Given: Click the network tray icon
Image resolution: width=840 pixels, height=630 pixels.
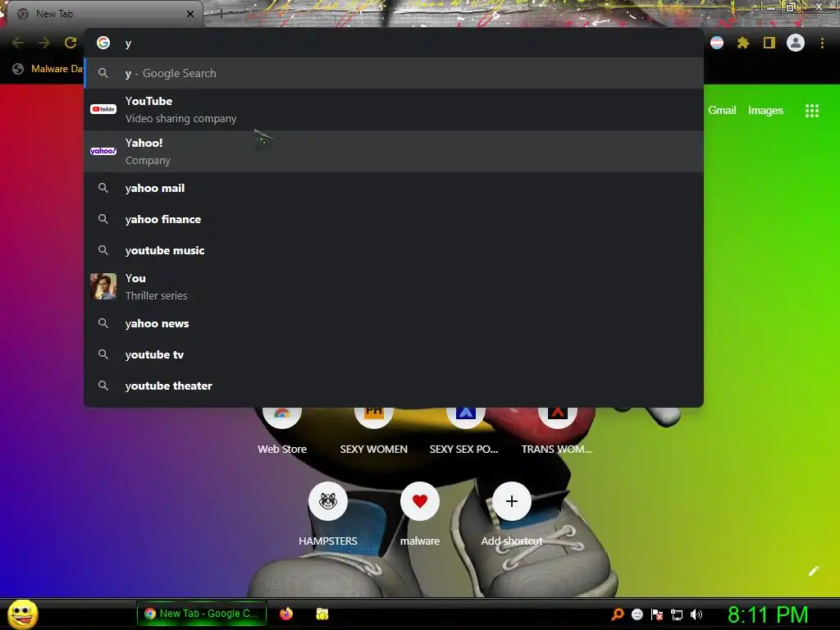Looking at the screenshot, I should [x=677, y=614].
